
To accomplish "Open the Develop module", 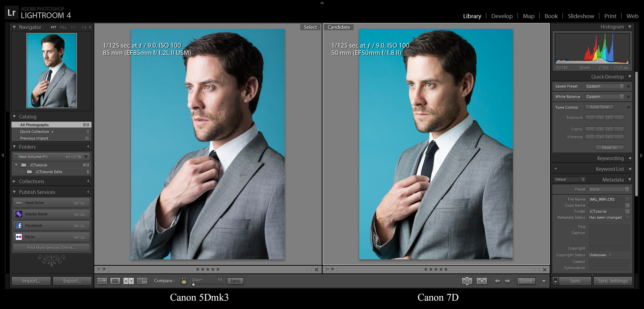I will point(502,16).
